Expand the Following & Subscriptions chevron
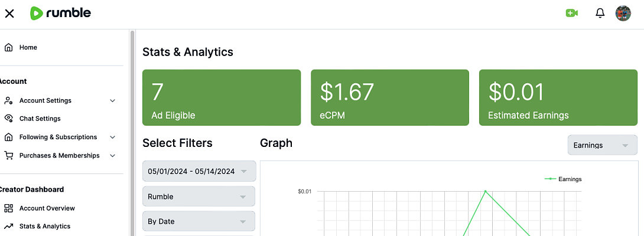The height and width of the screenshot is (236, 644). (113, 137)
